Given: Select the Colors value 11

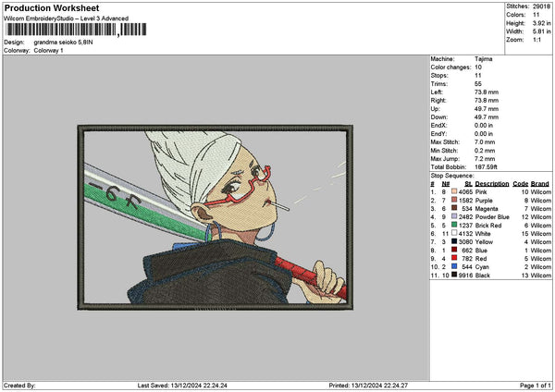Looking at the screenshot, I should pyautogui.click(x=536, y=15).
